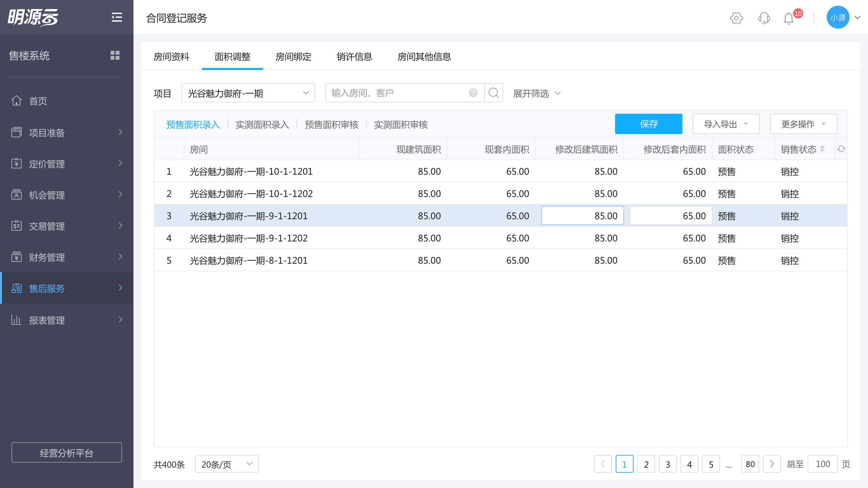Viewport: 868px width, 488px height.
Task: Go to page 2
Action: point(646,464)
